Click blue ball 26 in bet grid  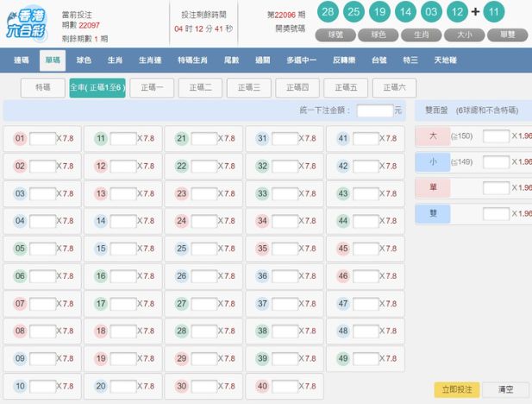click(x=182, y=276)
